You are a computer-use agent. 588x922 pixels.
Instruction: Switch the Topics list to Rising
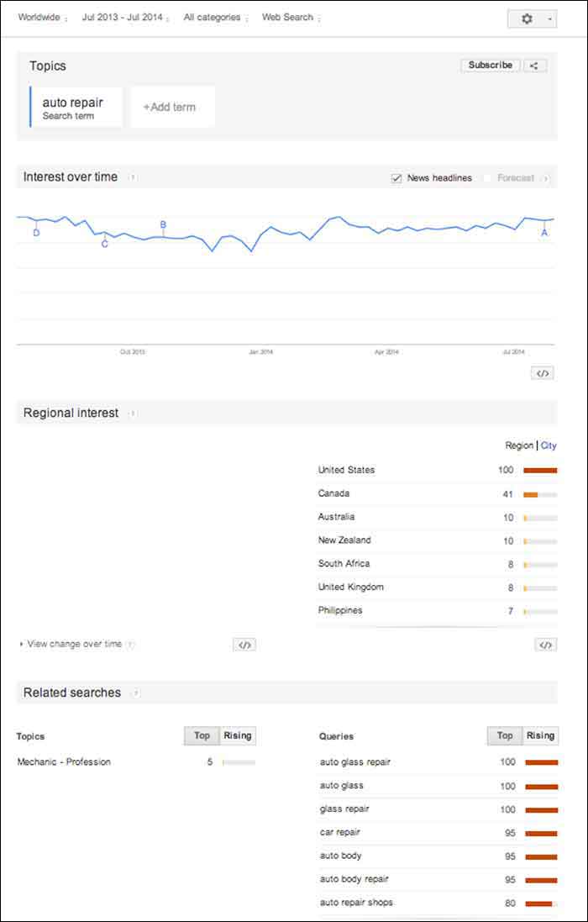point(236,735)
